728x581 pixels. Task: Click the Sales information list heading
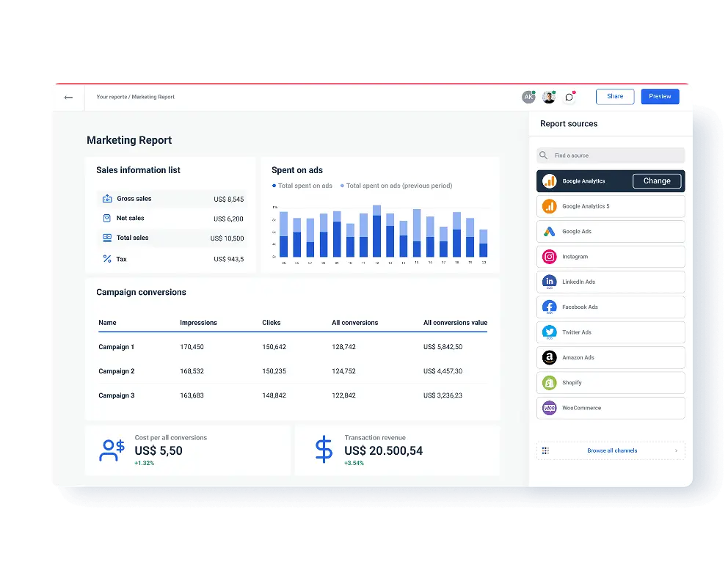pyautogui.click(x=138, y=170)
